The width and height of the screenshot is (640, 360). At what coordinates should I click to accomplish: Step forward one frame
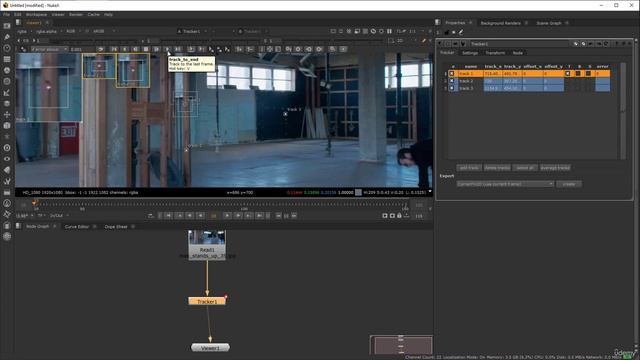click(x=238, y=216)
